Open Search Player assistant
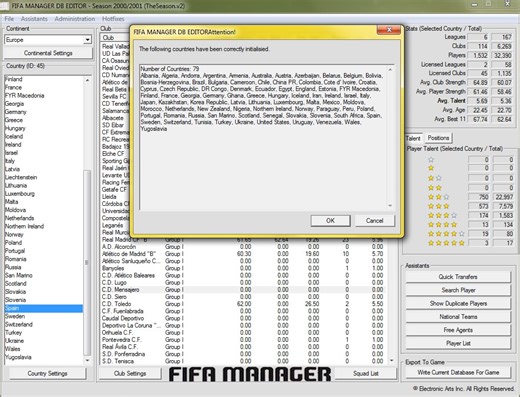 pyautogui.click(x=458, y=290)
